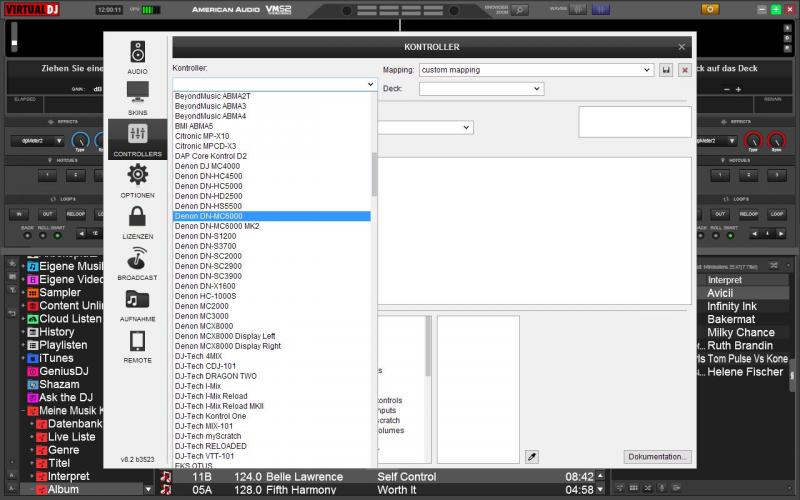Image resolution: width=800 pixels, height=500 pixels.
Task: Select Avicii in Interpret column
Action: [720, 293]
